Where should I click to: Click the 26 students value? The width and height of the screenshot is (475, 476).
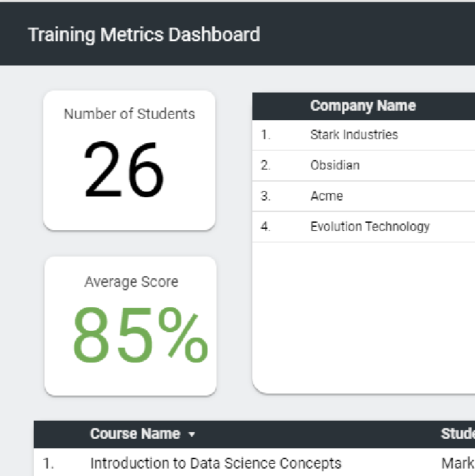(124, 170)
